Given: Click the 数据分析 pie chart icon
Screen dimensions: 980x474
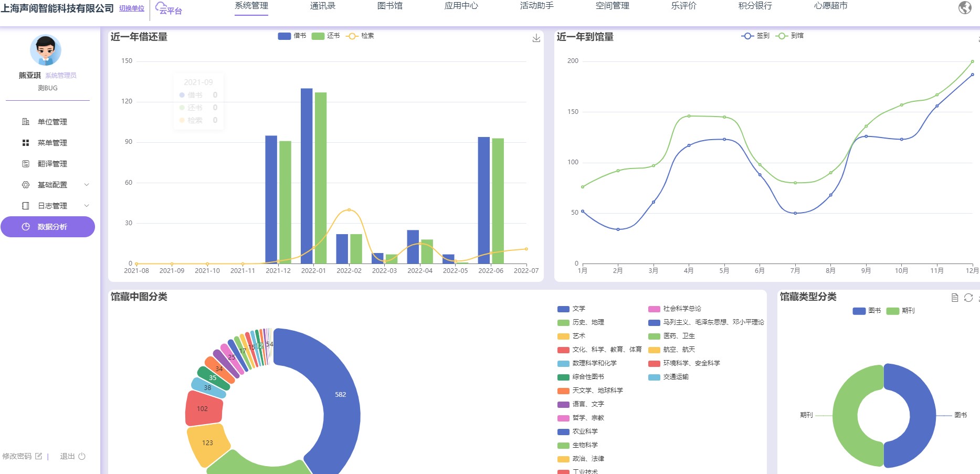Looking at the screenshot, I should [x=26, y=227].
